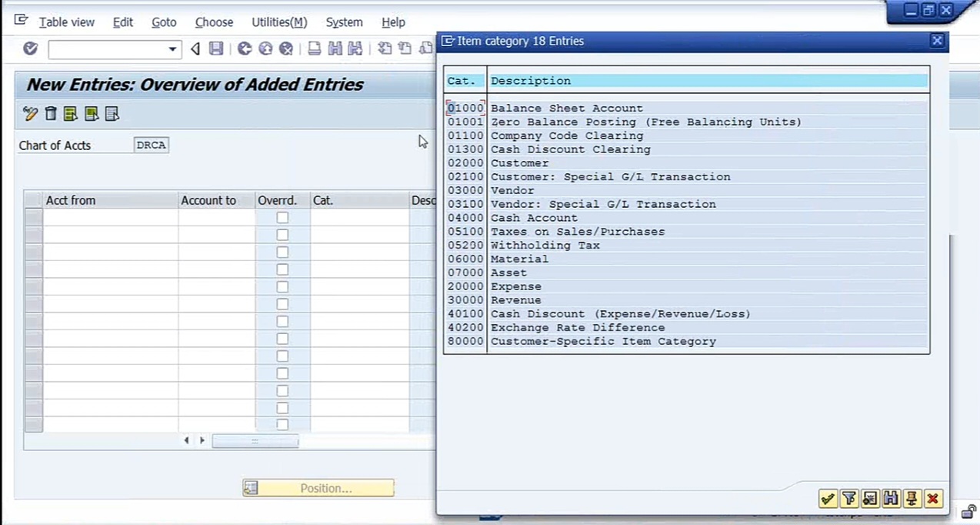980x525 pixels.
Task: Click the Save diskette icon
Action: (216, 49)
